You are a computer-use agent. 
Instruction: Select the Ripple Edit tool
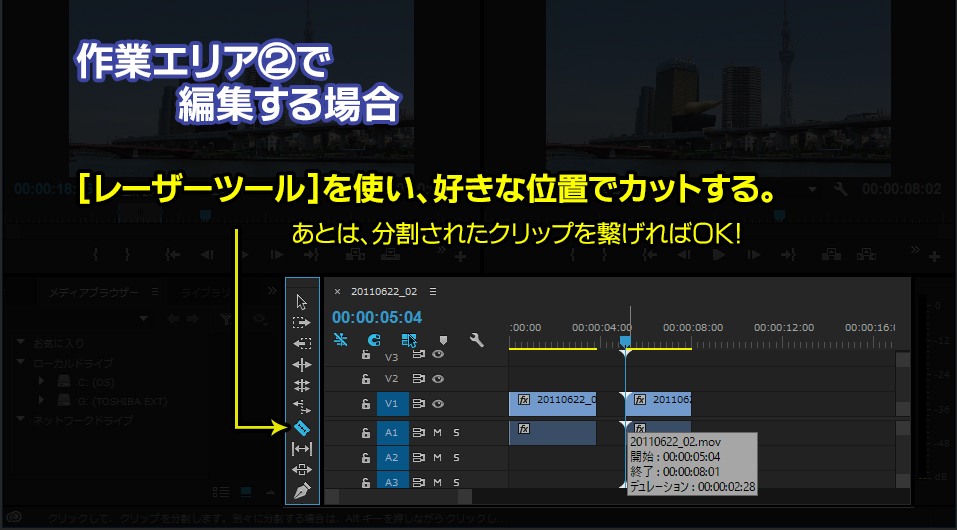(302, 365)
